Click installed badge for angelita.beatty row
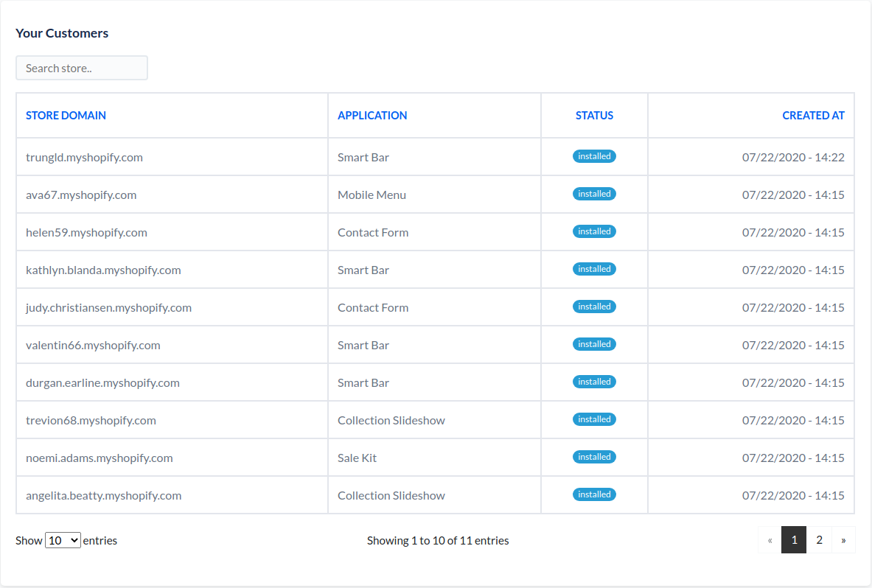This screenshot has height=588, width=872. pyautogui.click(x=594, y=494)
